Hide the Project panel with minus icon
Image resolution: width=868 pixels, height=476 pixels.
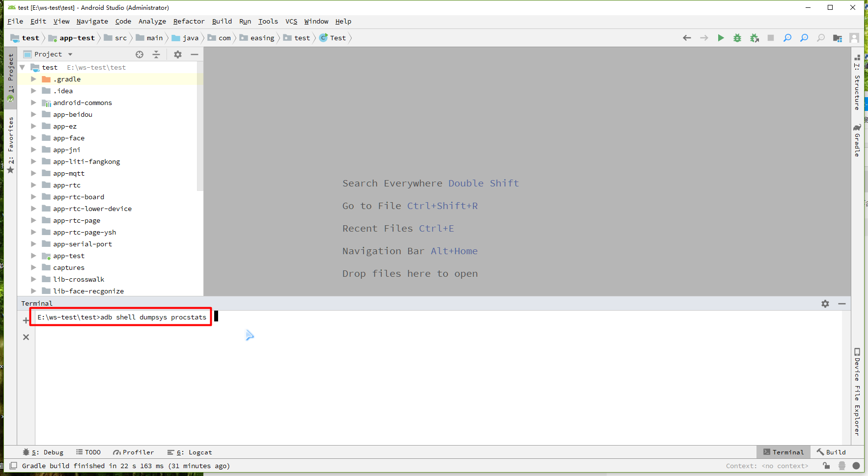(x=195, y=54)
